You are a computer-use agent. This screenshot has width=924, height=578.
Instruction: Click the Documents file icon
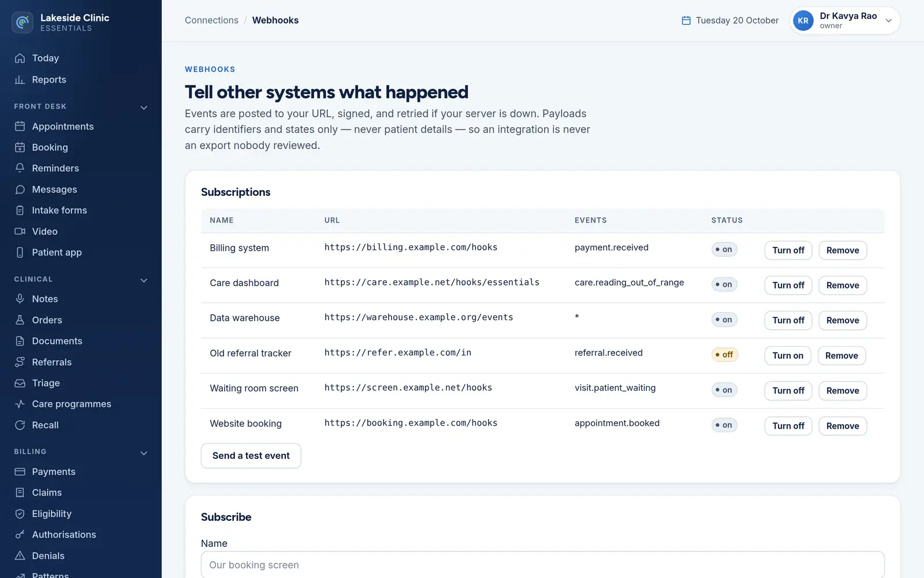[20, 341]
